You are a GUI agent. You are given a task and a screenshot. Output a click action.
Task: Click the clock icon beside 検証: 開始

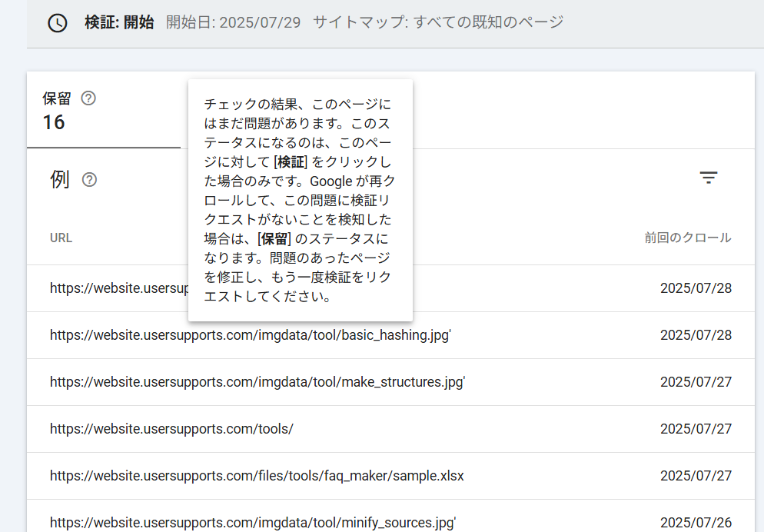pos(58,23)
